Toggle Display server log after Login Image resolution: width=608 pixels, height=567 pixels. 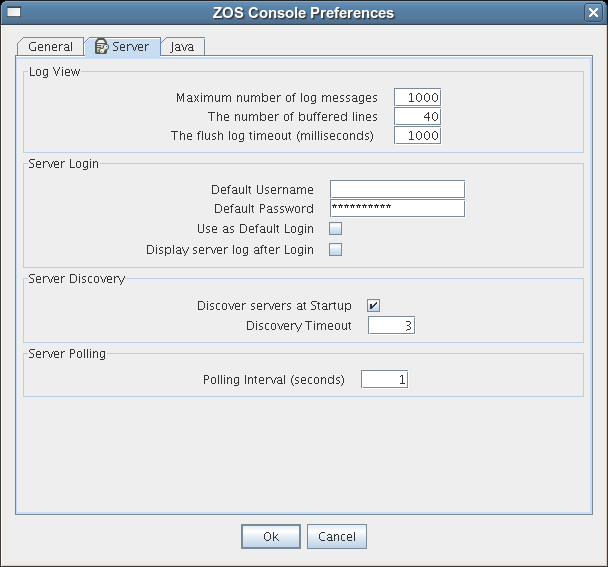[336, 250]
